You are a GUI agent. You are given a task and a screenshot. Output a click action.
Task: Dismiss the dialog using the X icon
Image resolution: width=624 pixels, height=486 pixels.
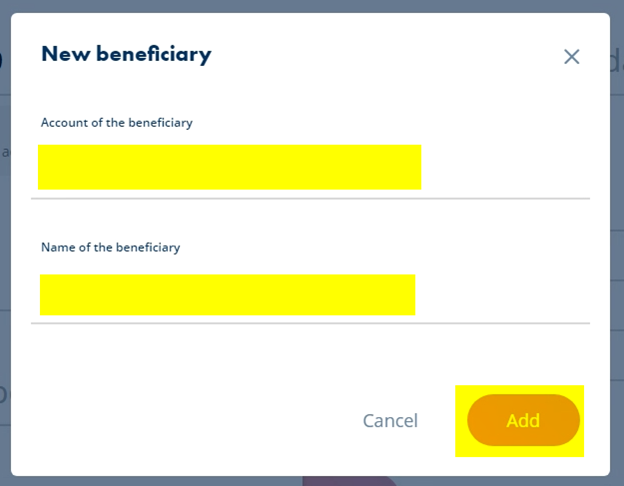(571, 57)
